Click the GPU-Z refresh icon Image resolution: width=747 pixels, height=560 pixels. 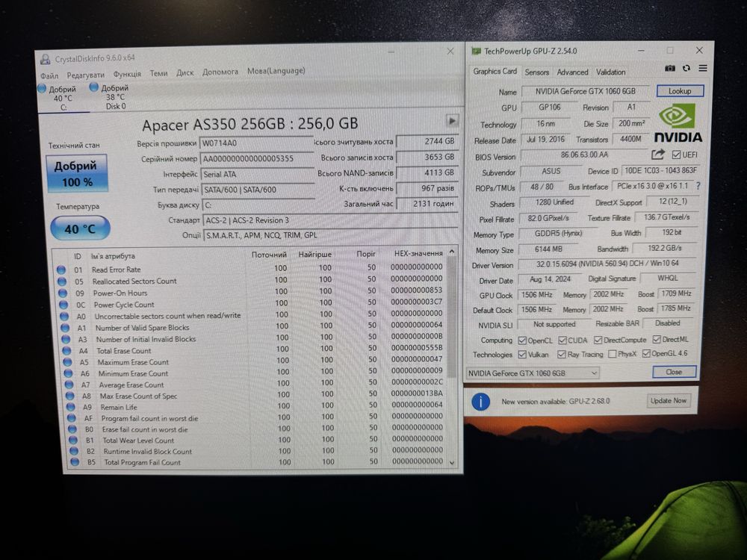click(x=686, y=68)
